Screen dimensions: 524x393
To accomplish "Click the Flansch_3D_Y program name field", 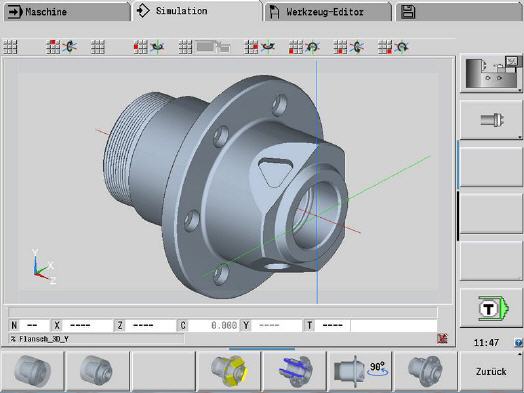I will point(96,339).
